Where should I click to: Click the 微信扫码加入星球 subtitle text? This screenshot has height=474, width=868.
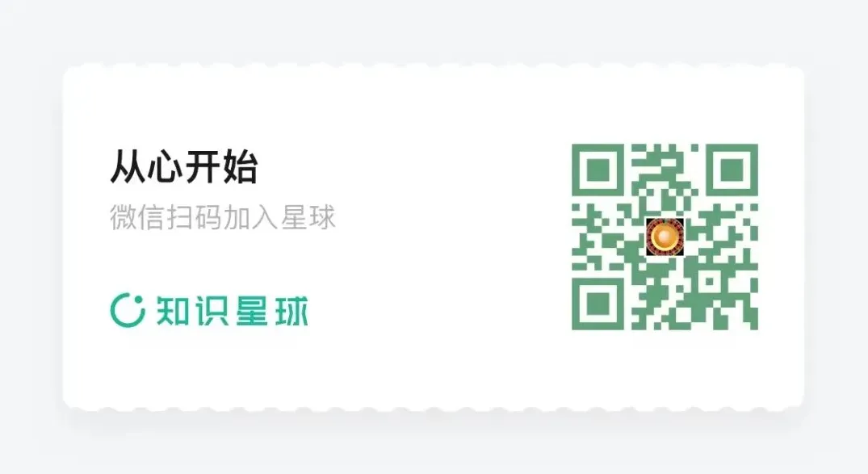coord(223,216)
